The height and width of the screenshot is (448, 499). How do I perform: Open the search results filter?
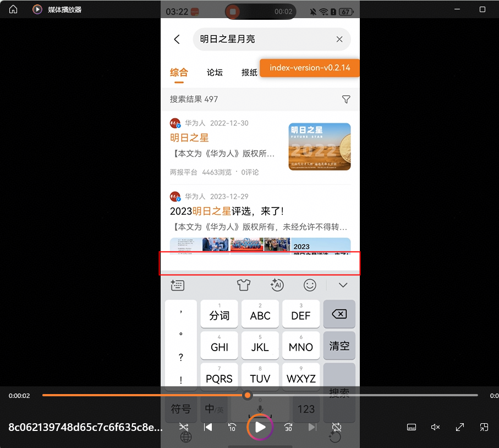(x=346, y=99)
